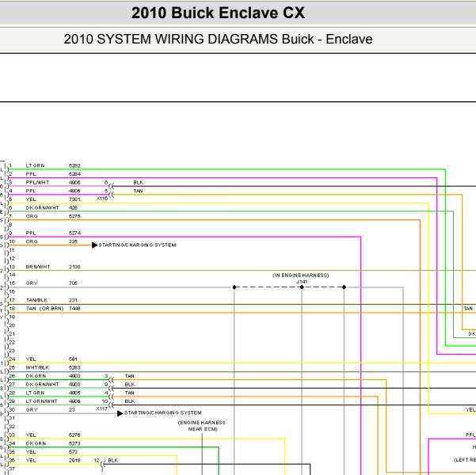Click the BRN/WHT label at pin 13
Image resolution: width=476 pixels, height=475 pixels.
click(x=38, y=267)
